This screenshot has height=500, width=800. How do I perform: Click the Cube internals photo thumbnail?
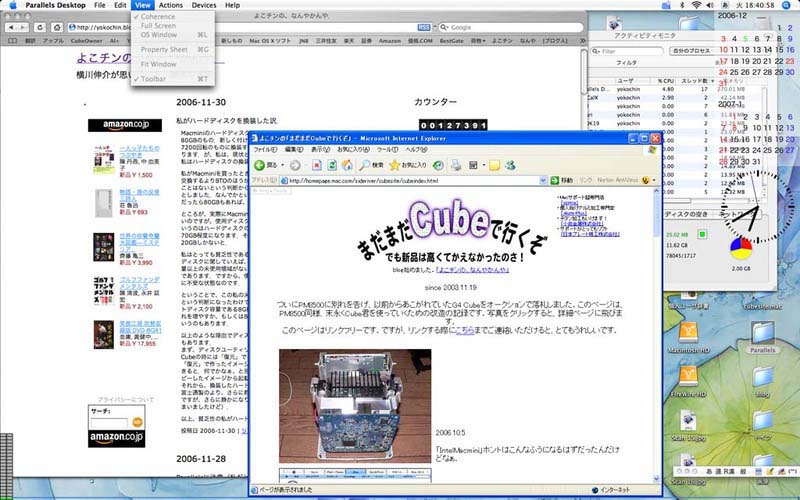pos(355,406)
